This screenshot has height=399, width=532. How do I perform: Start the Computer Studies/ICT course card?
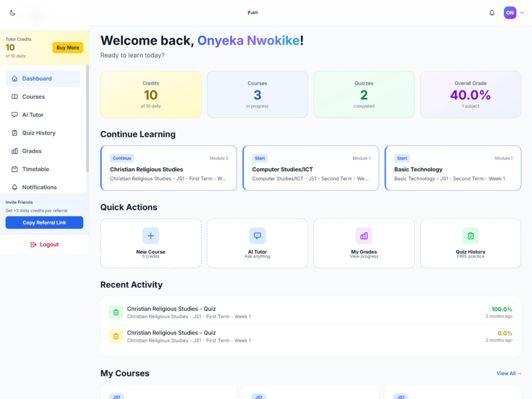click(311, 168)
